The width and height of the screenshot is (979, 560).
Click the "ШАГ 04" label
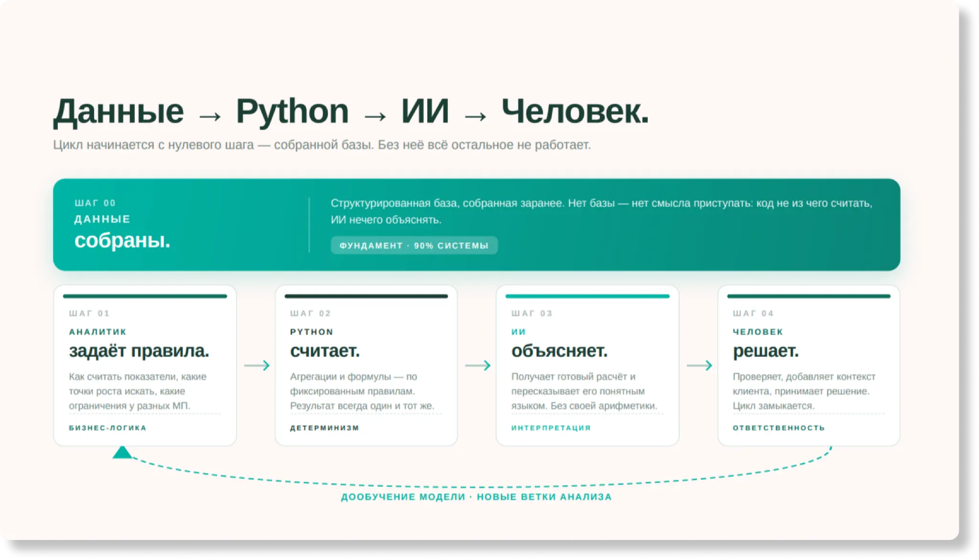[x=753, y=313]
